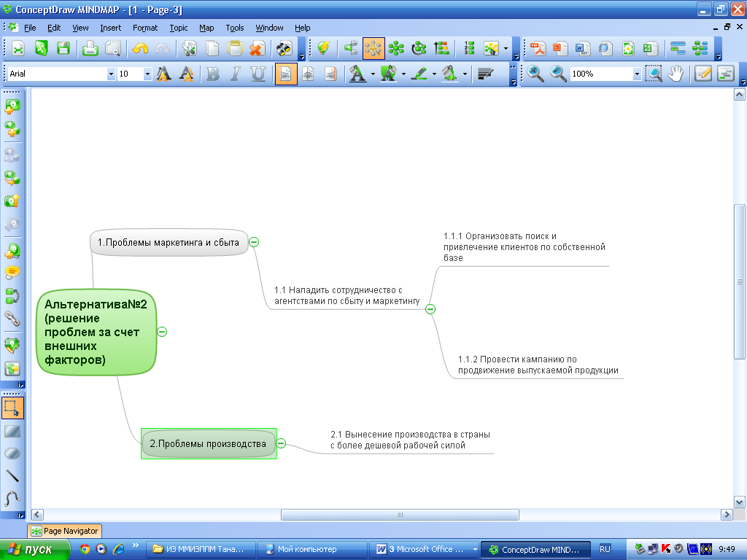
Task: Open the Format menu
Action: pos(145,28)
